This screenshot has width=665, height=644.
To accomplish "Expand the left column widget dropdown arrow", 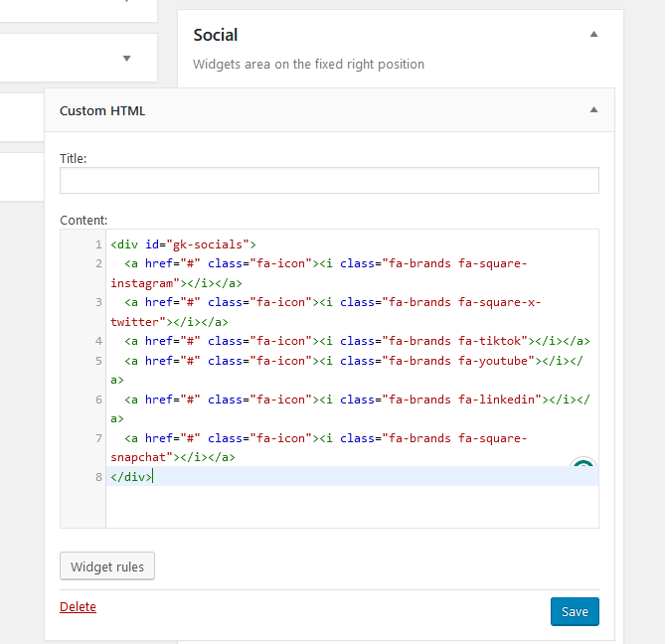I will (x=126, y=58).
